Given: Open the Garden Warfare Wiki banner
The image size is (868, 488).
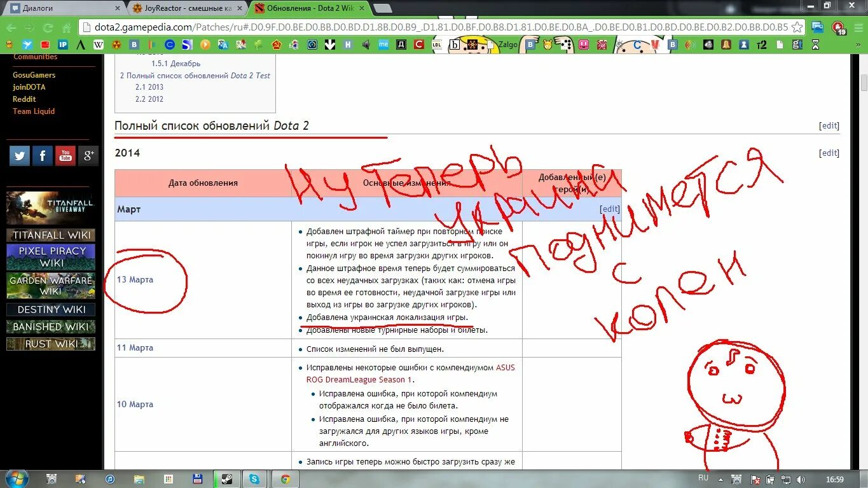Looking at the screenshot, I should 51,286.
